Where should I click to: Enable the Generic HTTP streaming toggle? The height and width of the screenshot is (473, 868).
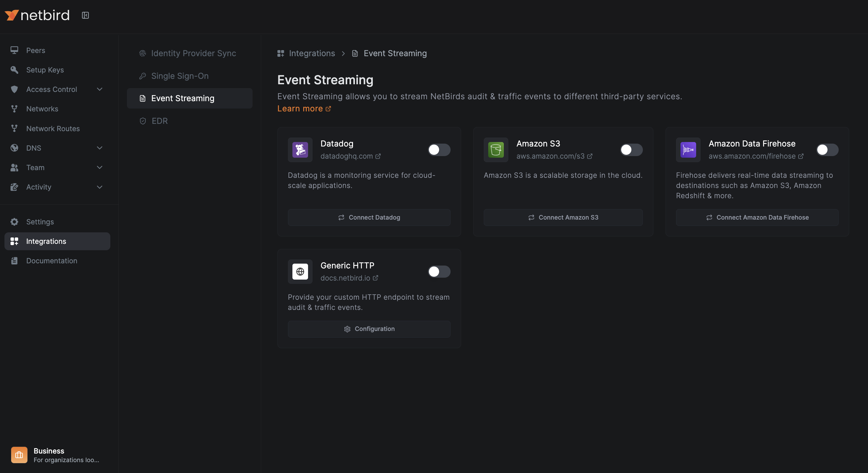pos(439,271)
